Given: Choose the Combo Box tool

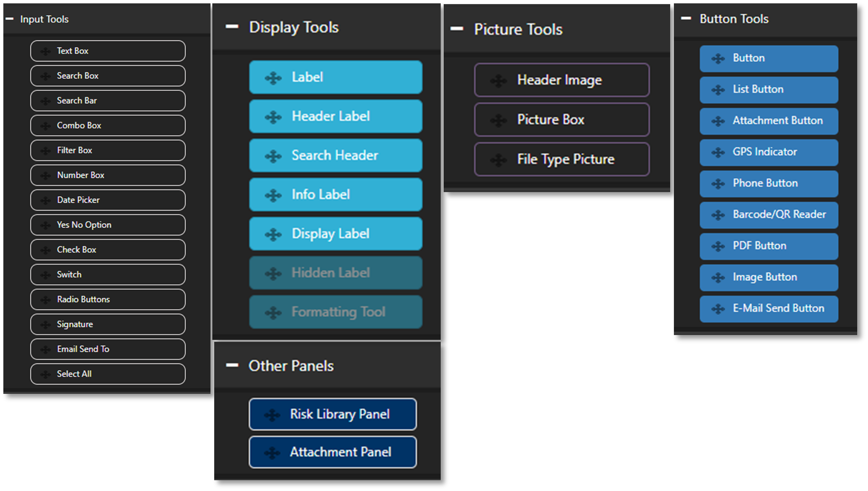Looking at the screenshot, I should [x=108, y=125].
